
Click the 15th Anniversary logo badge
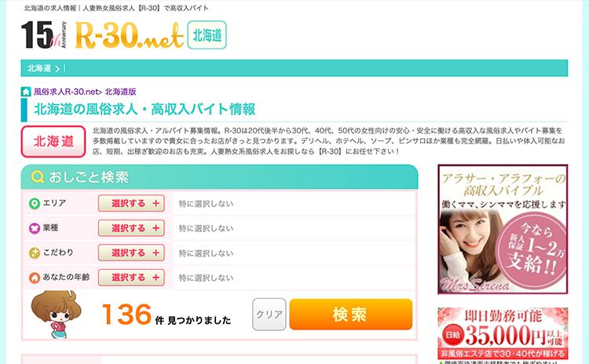coord(44,35)
